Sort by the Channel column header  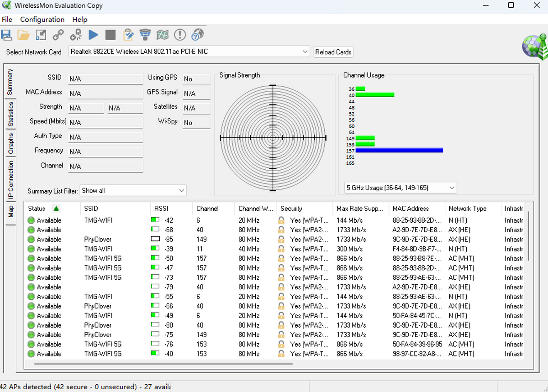[x=214, y=209]
